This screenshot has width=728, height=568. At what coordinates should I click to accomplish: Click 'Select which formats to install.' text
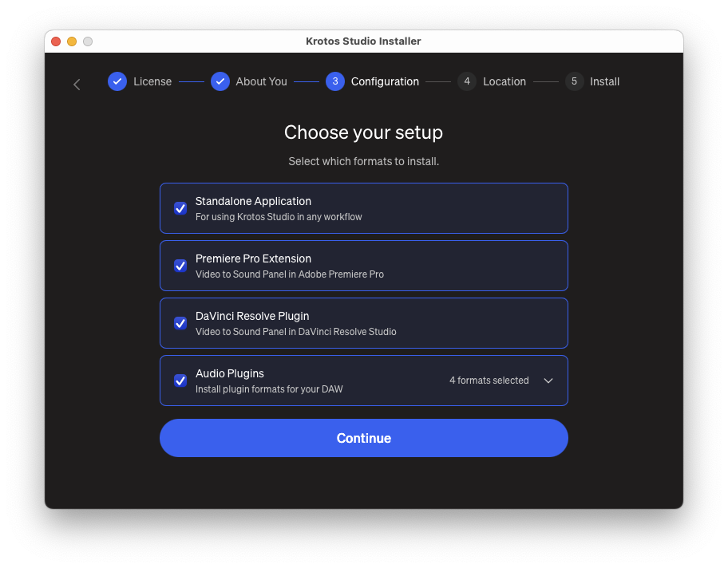pos(363,161)
